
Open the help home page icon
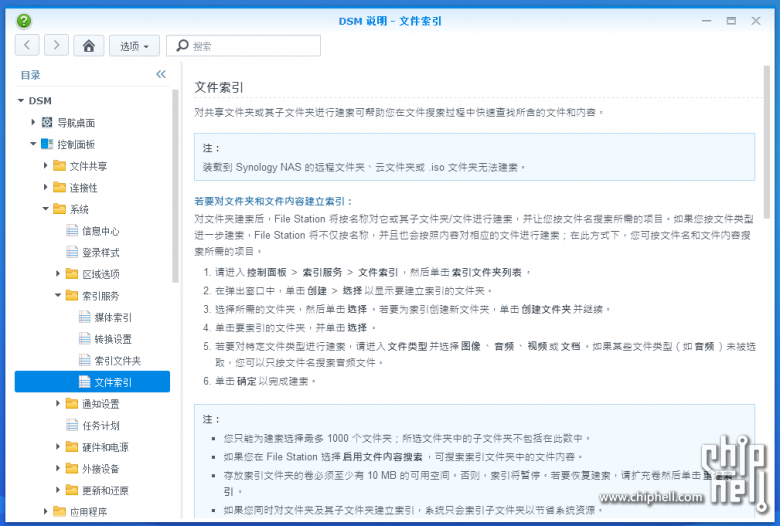pyautogui.click(x=89, y=46)
